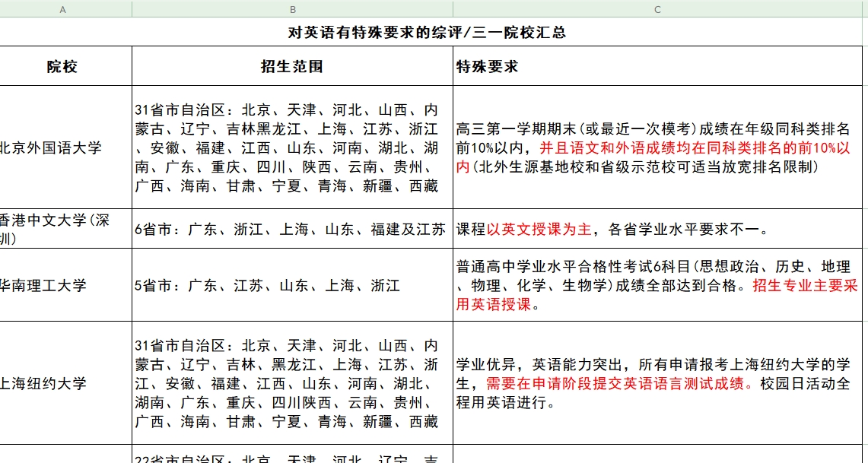Viewport: 868px width, 463px height.
Task: Select column header B
Action: [291, 9]
